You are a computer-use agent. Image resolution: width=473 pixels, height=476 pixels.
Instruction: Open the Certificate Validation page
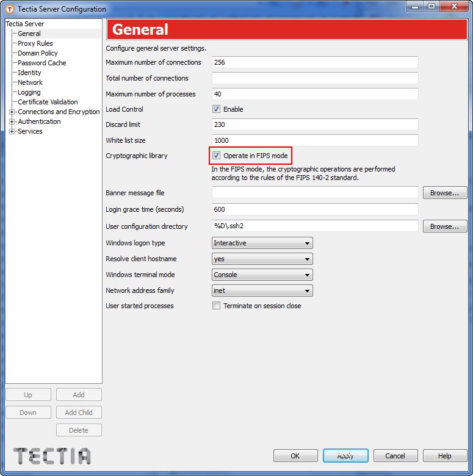(48, 102)
